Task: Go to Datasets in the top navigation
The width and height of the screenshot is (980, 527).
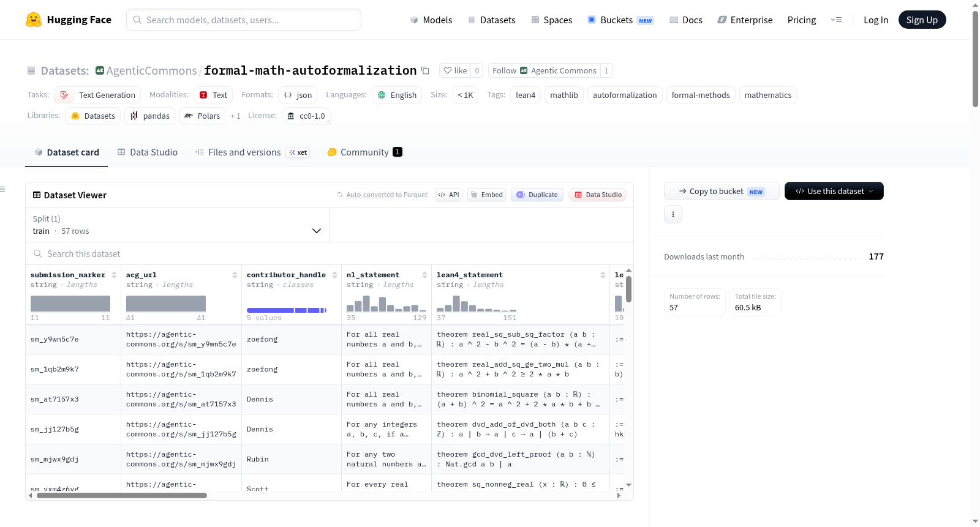Action: click(491, 20)
